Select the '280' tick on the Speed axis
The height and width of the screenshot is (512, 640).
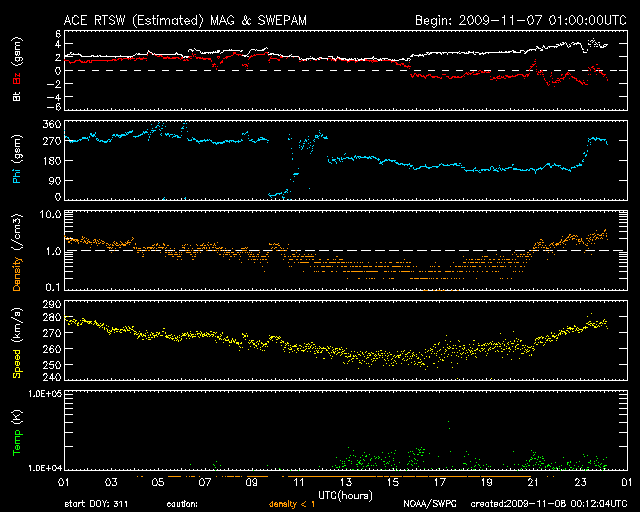(52, 317)
